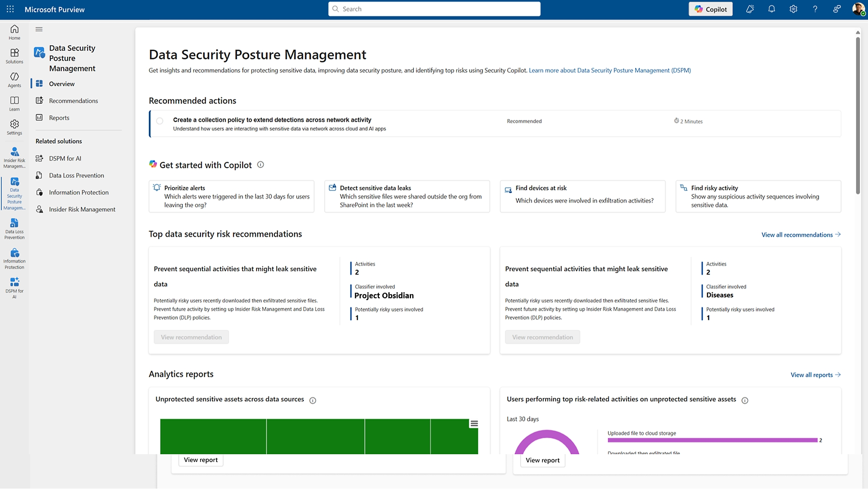The image size is (868, 489).
Task: Open the header settings gear
Action: pyautogui.click(x=793, y=9)
